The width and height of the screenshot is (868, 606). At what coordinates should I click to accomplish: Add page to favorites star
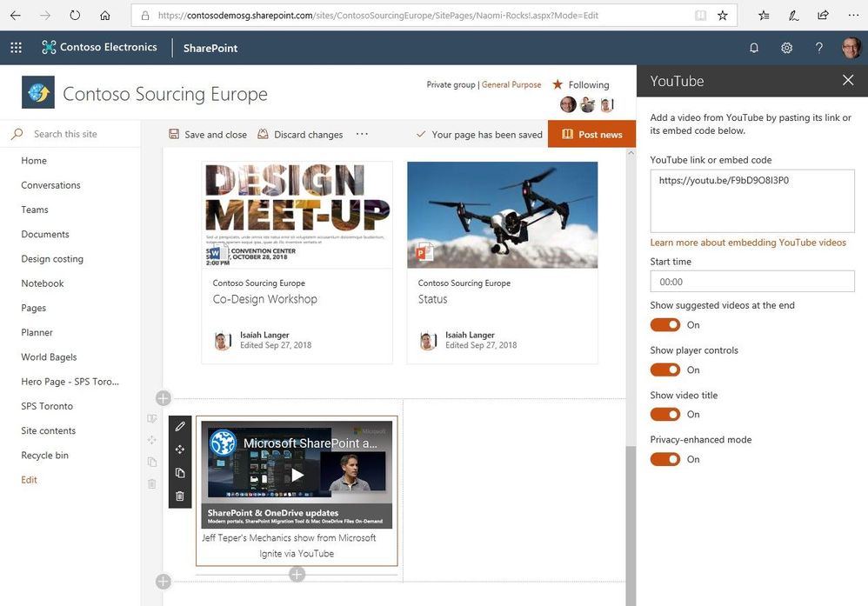[x=723, y=16]
